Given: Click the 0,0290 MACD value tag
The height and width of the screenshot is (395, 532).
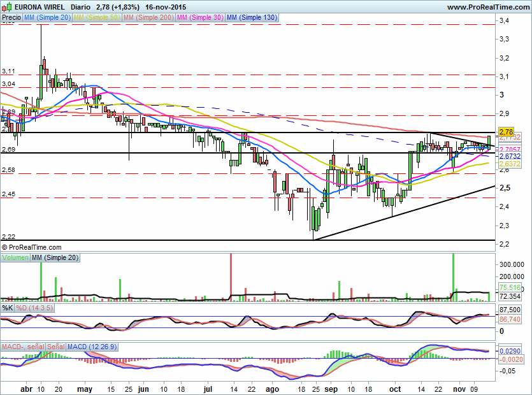Looking at the screenshot, I should click(x=510, y=351).
